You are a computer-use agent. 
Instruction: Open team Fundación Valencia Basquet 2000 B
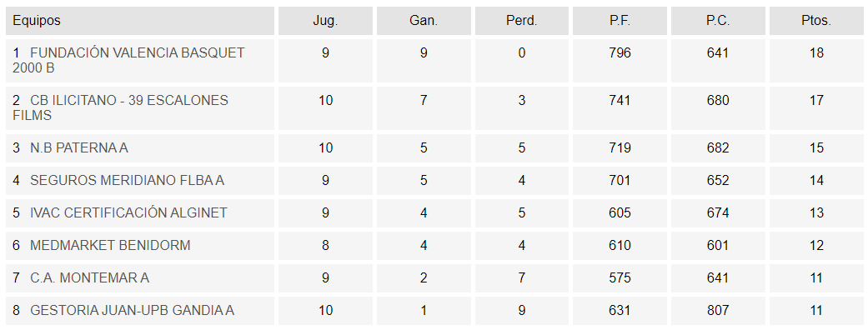128,60
